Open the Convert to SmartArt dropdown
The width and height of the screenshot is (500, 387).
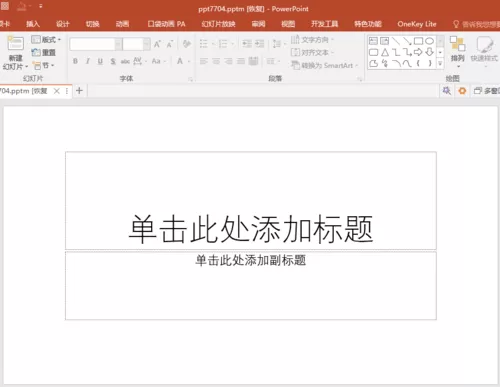[x=325, y=65]
